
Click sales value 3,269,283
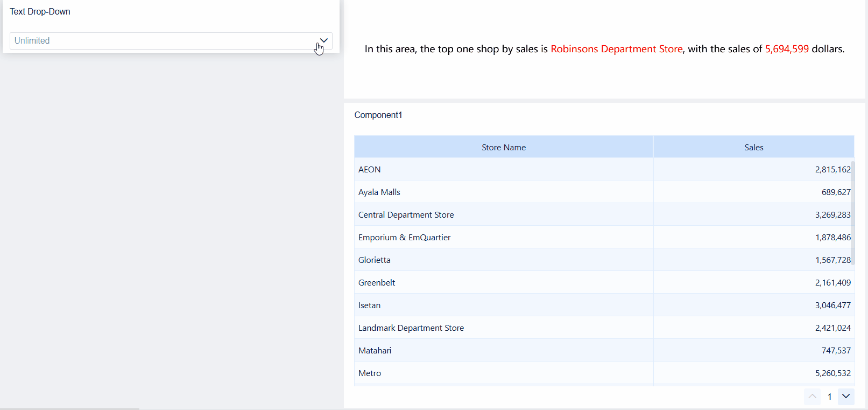pos(833,215)
